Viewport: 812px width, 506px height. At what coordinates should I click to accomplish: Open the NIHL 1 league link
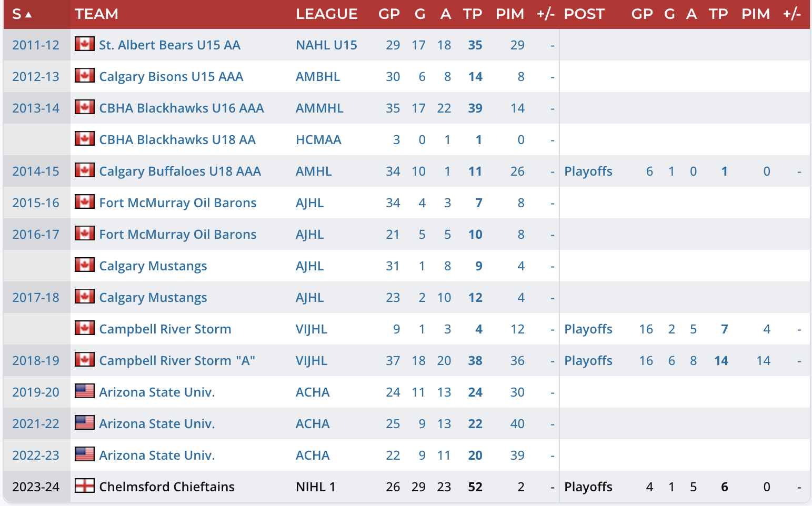315,487
